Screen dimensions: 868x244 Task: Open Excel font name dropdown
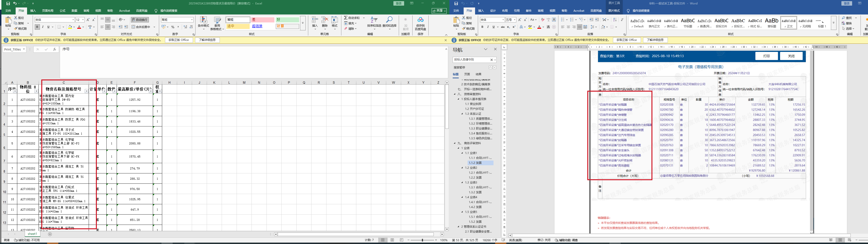(x=73, y=20)
